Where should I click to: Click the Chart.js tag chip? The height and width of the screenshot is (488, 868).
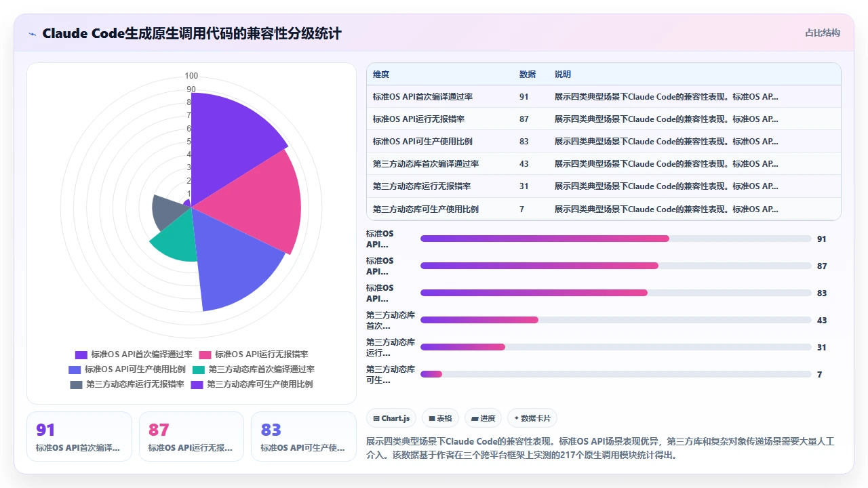coord(391,418)
